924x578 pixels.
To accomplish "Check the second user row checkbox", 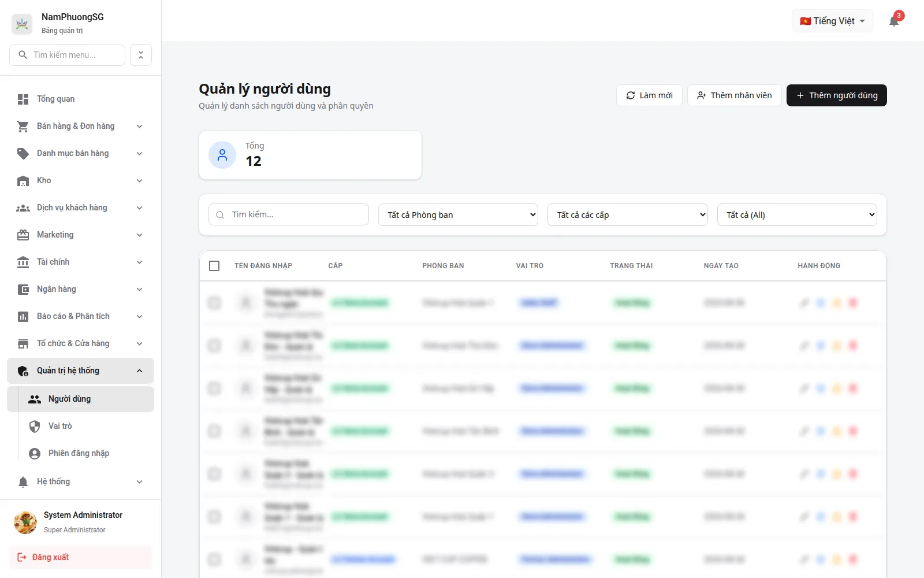I will [x=214, y=346].
